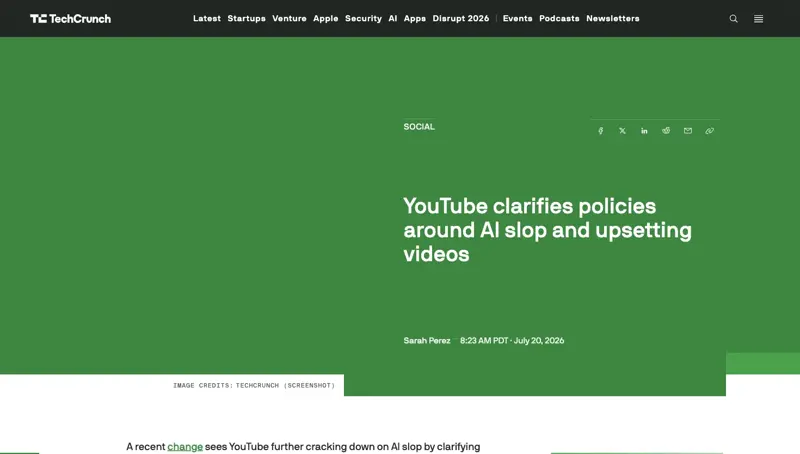This screenshot has height=454, width=800.
Task: Open Podcasts nav item
Action: tap(559, 18)
